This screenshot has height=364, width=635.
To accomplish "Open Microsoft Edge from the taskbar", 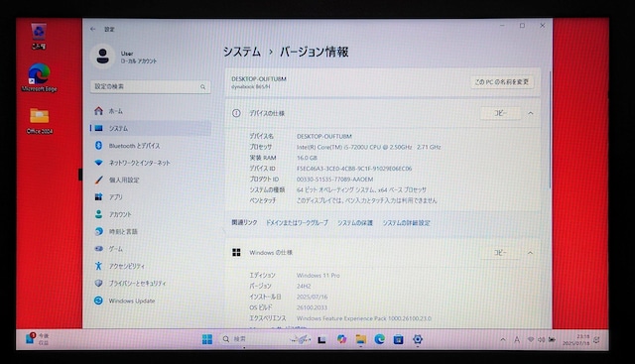I will (x=379, y=339).
